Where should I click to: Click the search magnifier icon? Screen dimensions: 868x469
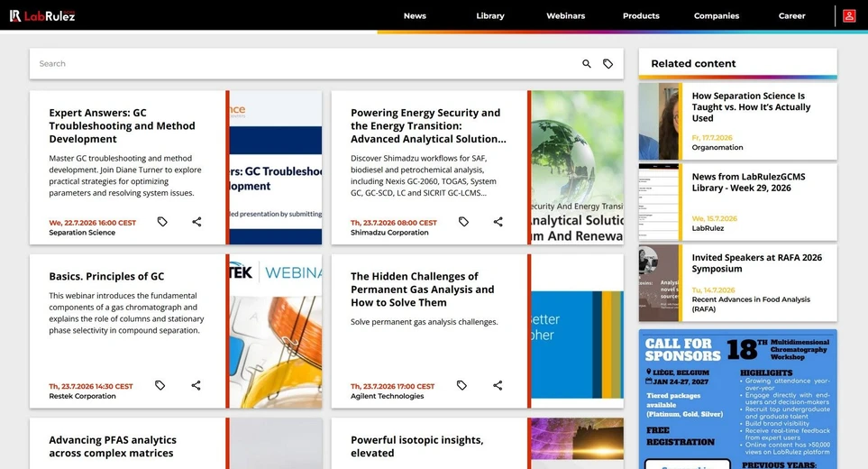tap(586, 64)
